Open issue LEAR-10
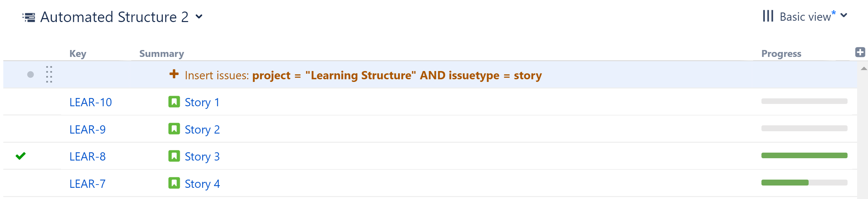The width and height of the screenshot is (868, 199). 91,102
